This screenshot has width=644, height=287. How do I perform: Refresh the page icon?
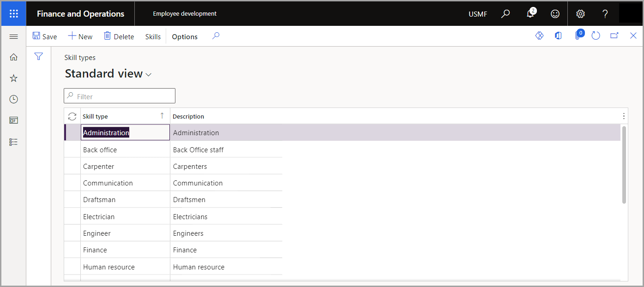pyautogui.click(x=596, y=36)
